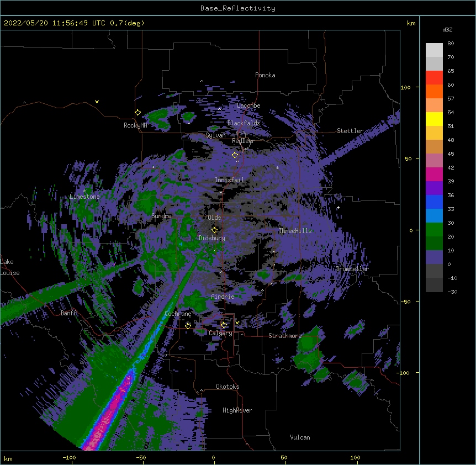Viewport: 476px width, 465px height.
Task: Click the 0 tick label on the bottom axis
Action: [x=213, y=457]
